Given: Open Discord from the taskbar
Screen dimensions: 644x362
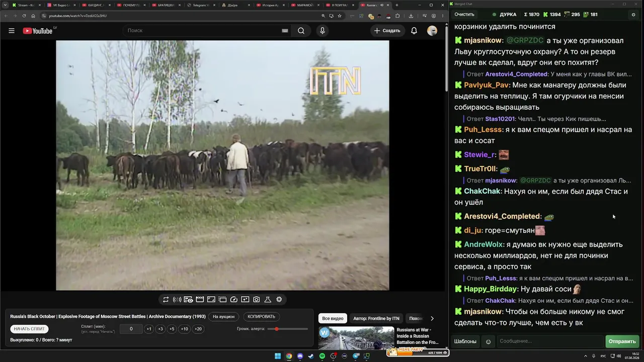Looking at the screenshot, I should tap(300, 356).
